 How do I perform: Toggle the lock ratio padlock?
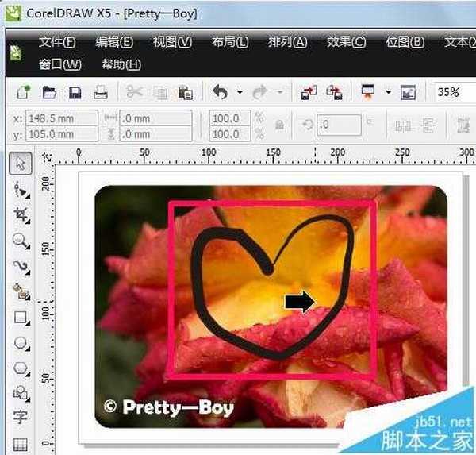click(278, 125)
